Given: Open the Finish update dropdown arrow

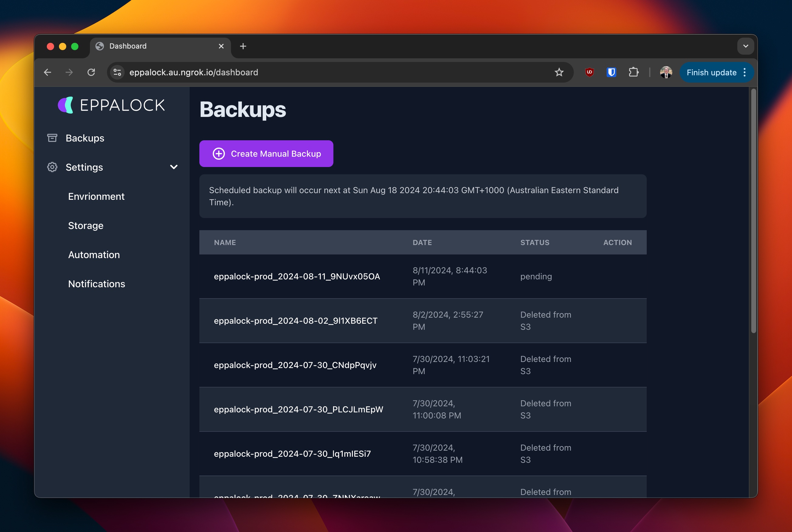Looking at the screenshot, I should pos(745,73).
